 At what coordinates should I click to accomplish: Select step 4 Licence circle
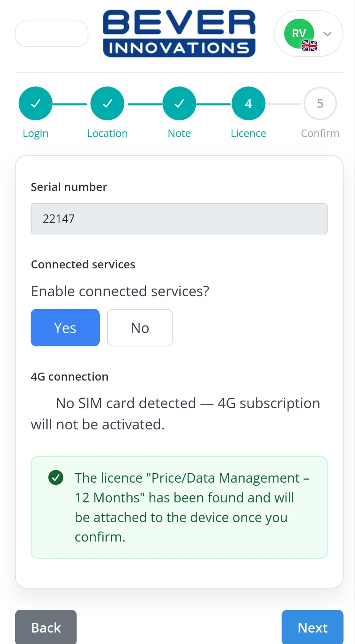pos(248,104)
